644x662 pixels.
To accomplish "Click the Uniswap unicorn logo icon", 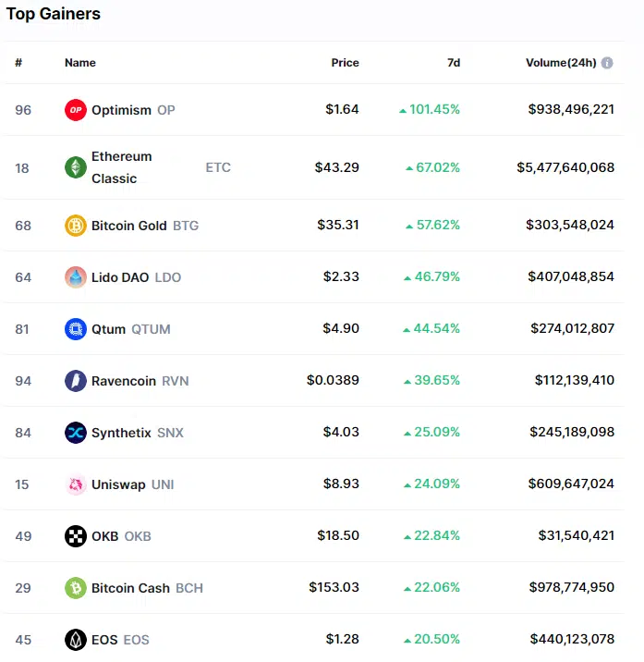I will (x=76, y=484).
